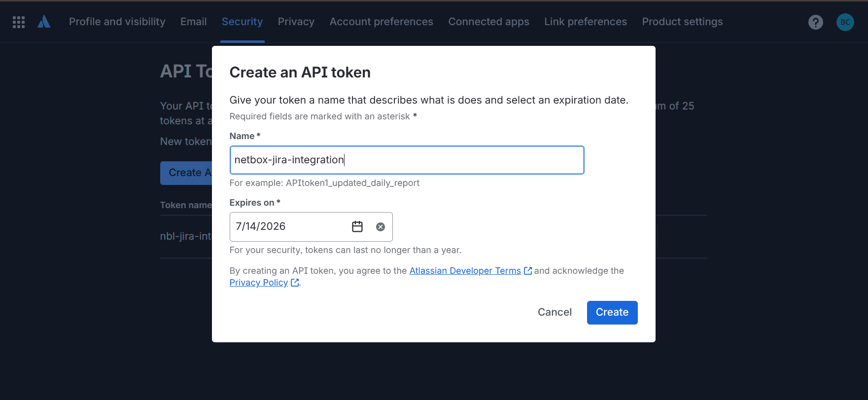Open the Atlassian Developer Terms link
Viewport: 868px width, 400px height.
(x=465, y=271)
